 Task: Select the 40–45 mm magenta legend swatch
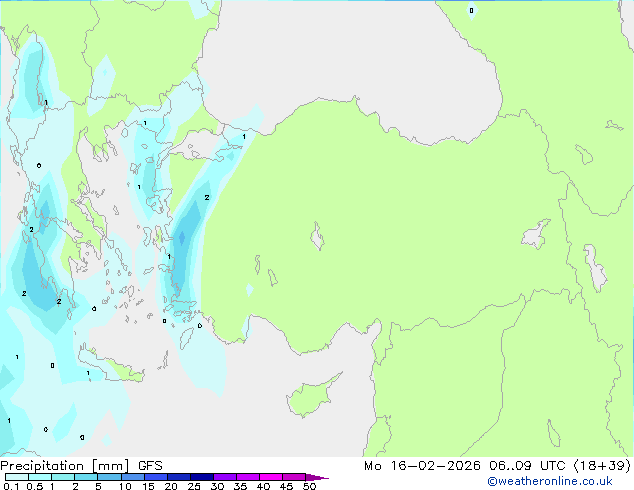[x=271, y=477]
